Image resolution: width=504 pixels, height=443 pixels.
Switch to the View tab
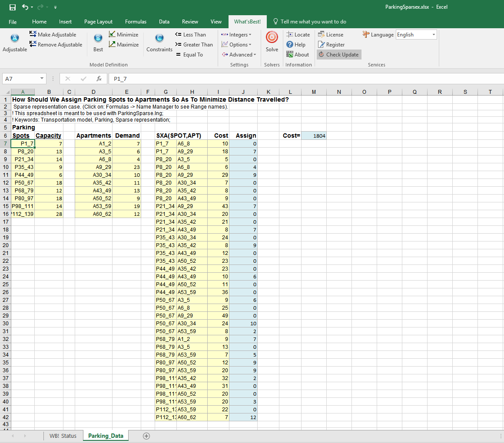[216, 22]
